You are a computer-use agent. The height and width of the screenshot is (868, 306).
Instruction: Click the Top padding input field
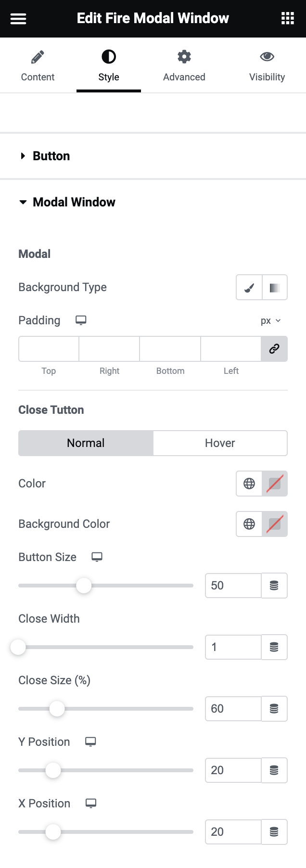click(x=48, y=349)
